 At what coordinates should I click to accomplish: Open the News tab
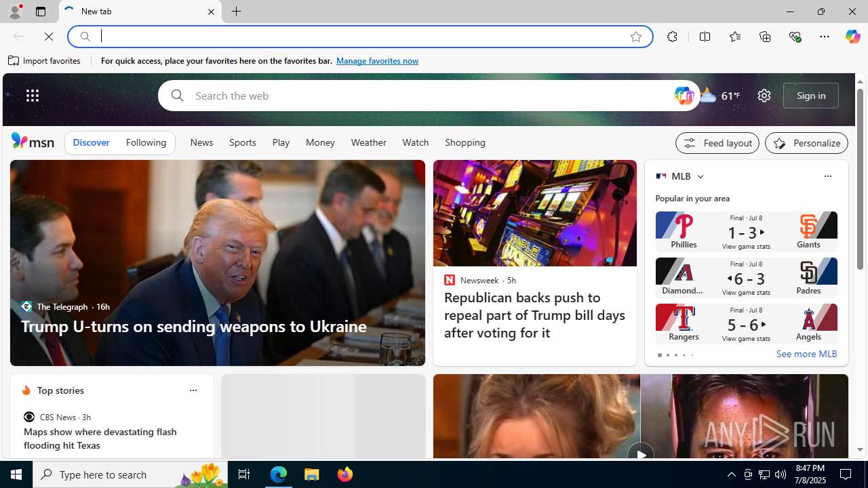click(x=201, y=143)
